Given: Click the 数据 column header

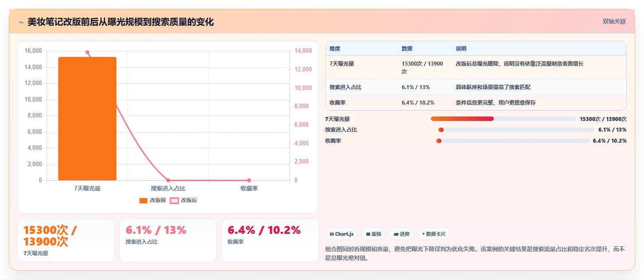Looking at the screenshot, I should [x=407, y=49].
